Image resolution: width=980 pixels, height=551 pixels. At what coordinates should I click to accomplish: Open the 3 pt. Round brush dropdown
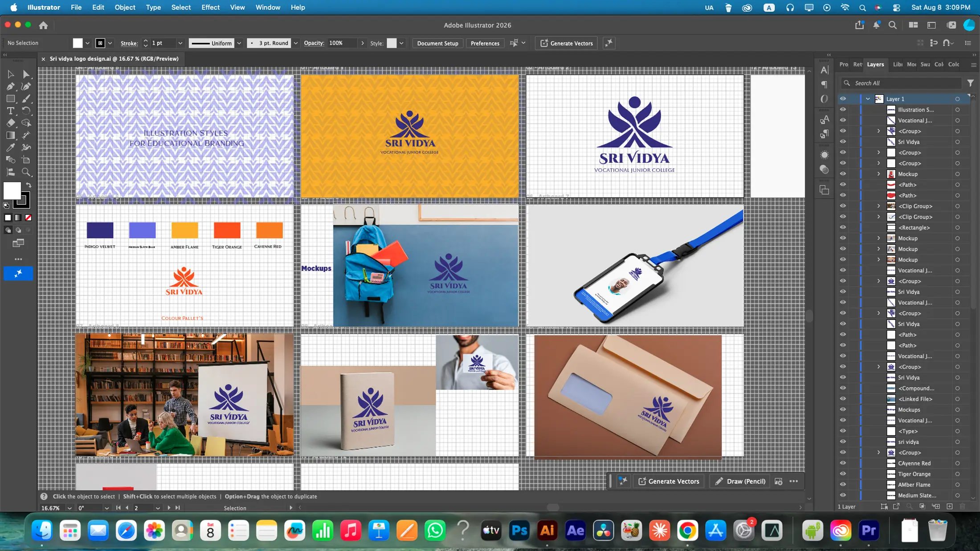295,43
